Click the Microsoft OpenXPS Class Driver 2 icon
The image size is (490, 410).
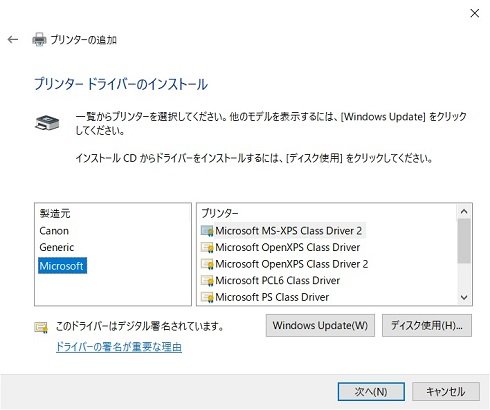pos(207,264)
